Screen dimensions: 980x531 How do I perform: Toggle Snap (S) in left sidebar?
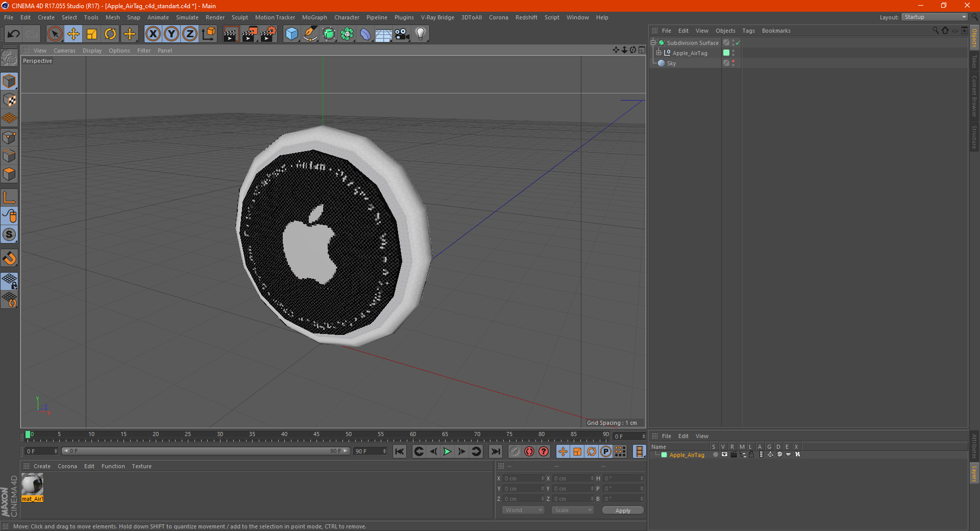9,235
